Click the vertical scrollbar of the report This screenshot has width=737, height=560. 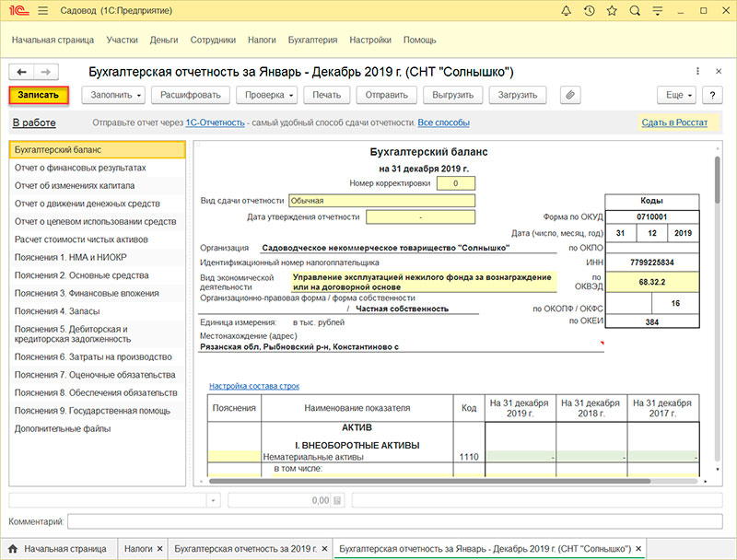(718, 181)
